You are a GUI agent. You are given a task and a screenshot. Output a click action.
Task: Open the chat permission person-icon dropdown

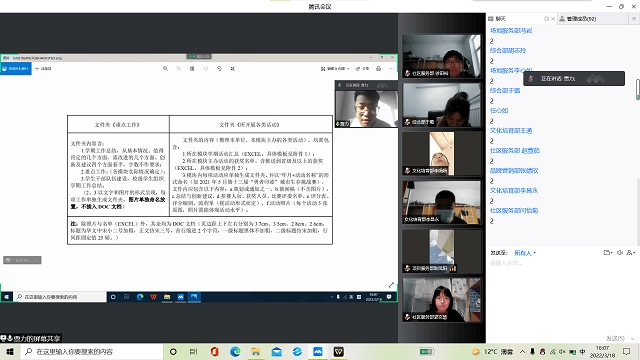631,253
